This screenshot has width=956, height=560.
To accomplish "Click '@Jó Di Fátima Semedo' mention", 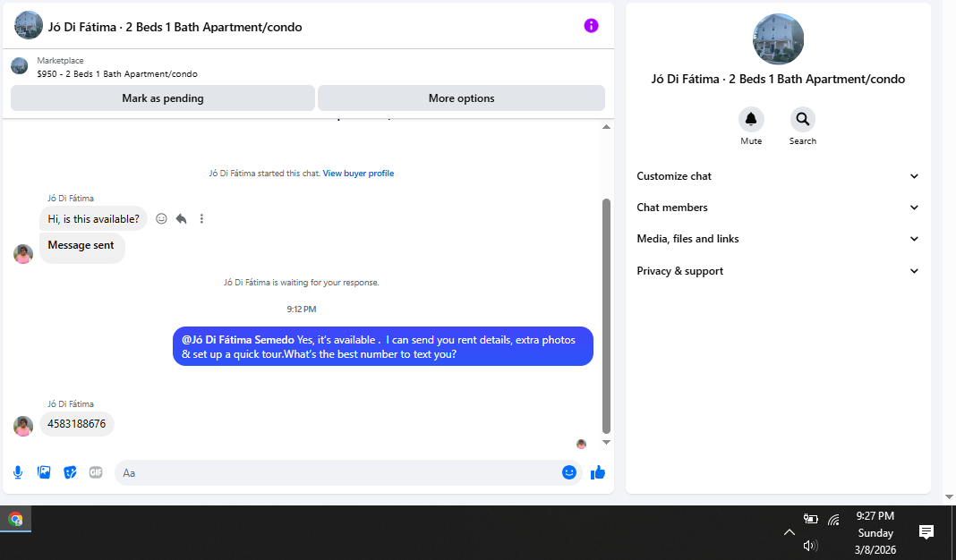I will 238,339.
